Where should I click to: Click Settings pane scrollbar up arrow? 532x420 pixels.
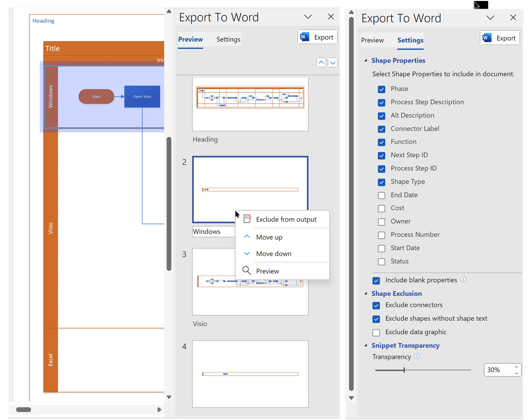351,12
